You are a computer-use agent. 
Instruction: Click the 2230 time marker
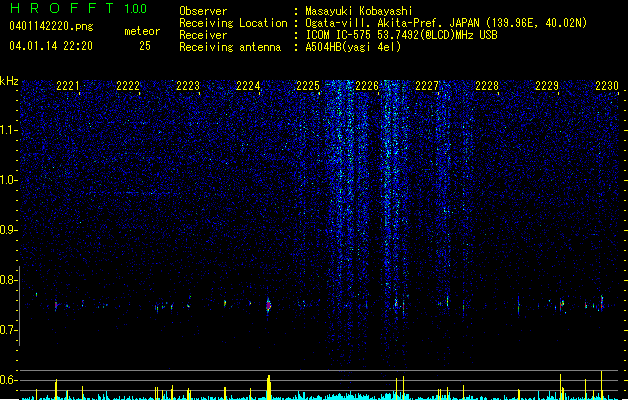pyautogui.click(x=607, y=86)
